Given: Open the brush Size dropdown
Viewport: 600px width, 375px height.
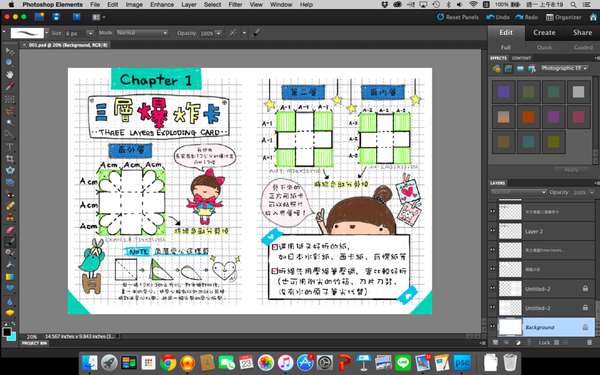Looking at the screenshot, I should click(90, 33).
